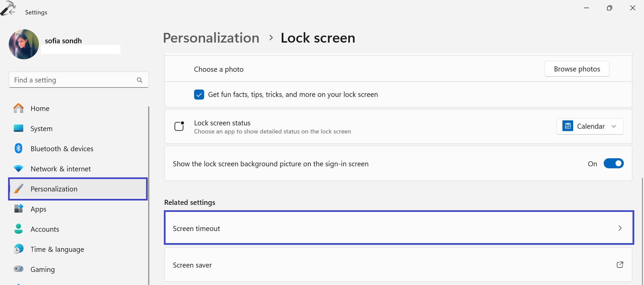Click the search magnifier icon
The height and width of the screenshot is (285, 644).
pyautogui.click(x=140, y=80)
